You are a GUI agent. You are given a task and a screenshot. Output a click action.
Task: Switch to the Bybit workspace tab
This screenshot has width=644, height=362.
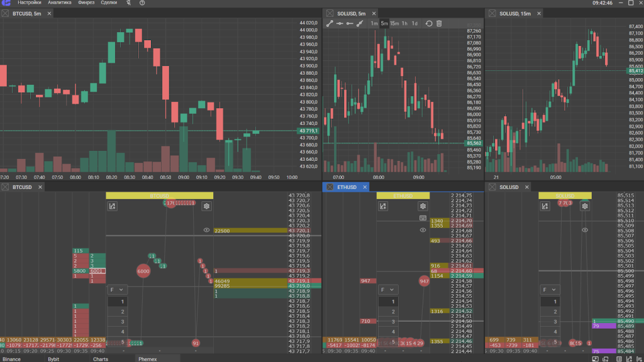coord(53,359)
